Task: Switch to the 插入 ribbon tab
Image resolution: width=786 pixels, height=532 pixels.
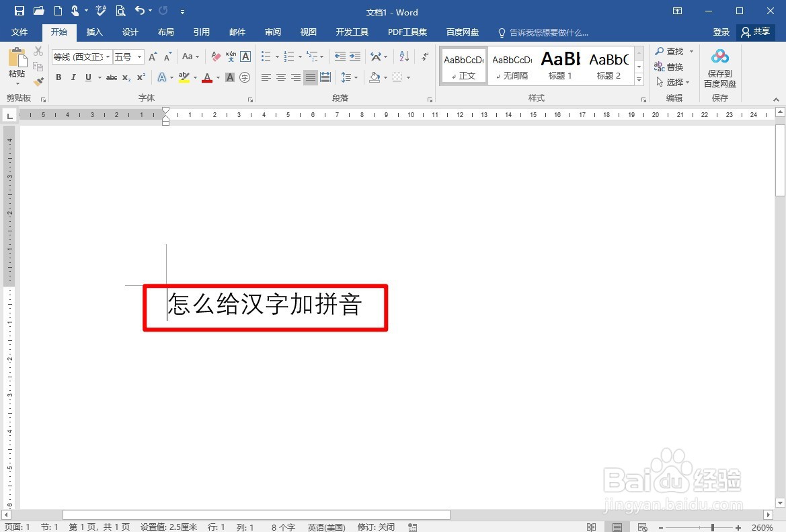Action: [94, 32]
